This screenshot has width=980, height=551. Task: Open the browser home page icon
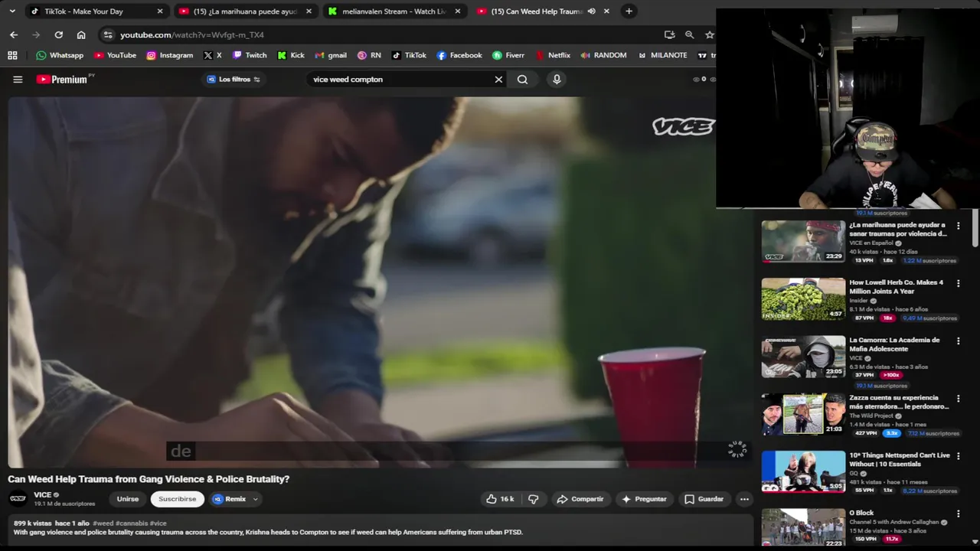tap(81, 34)
